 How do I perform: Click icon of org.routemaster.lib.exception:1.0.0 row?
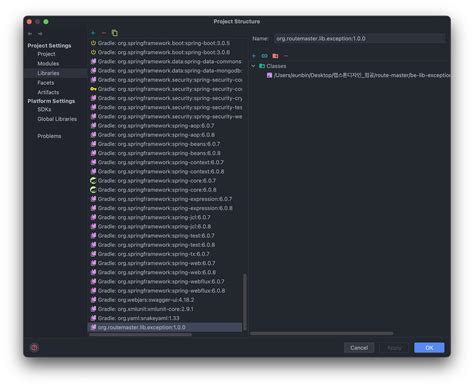pyautogui.click(x=93, y=327)
